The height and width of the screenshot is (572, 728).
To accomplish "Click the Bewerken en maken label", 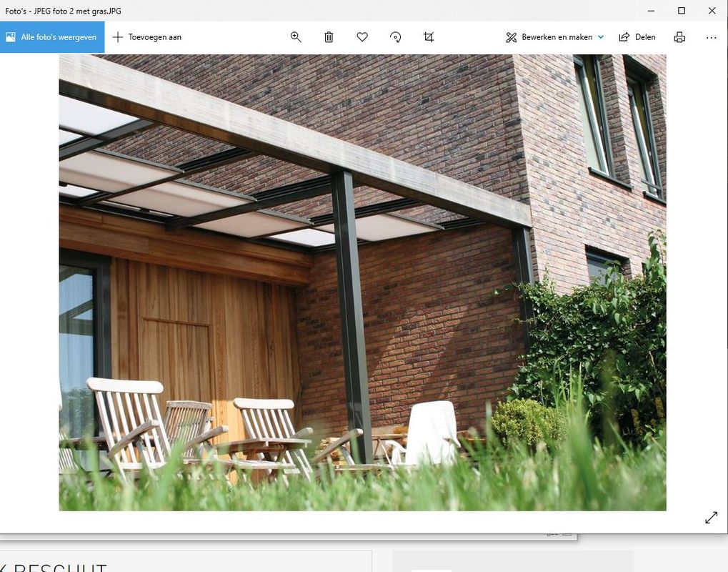I will tap(557, 37).
